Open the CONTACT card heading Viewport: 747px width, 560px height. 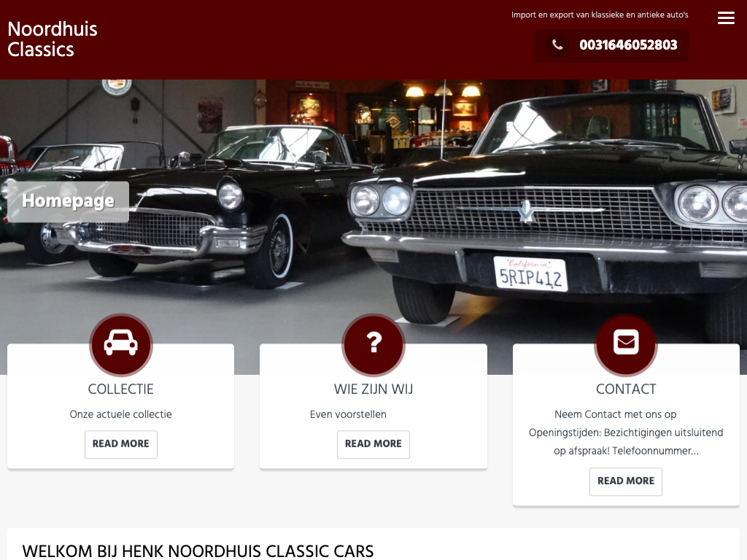(625, 389)
